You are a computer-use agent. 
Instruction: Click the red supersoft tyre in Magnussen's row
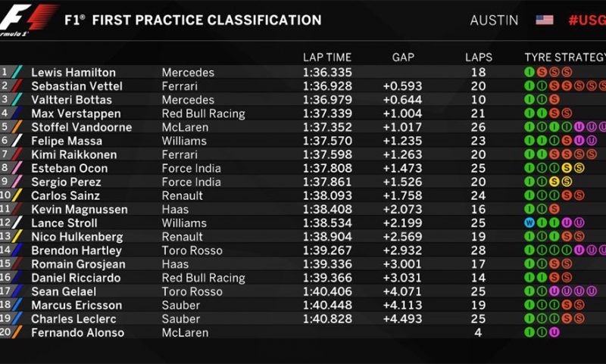554,209
